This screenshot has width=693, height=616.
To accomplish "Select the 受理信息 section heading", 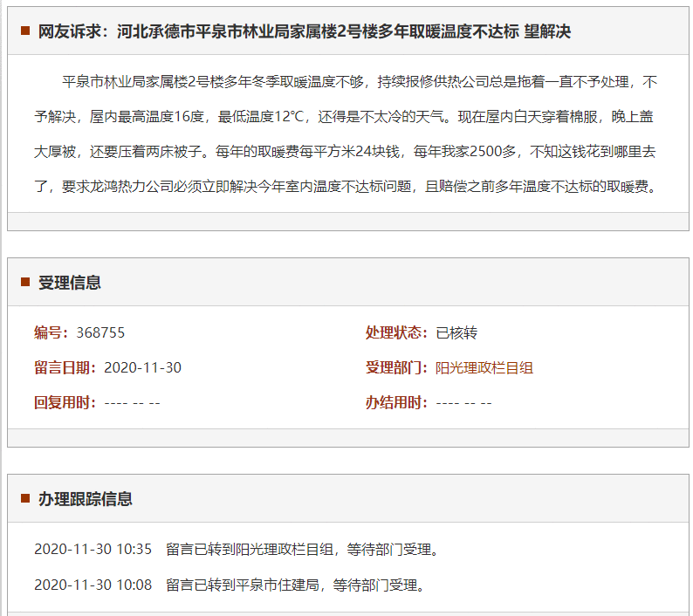I will [69, 283].
